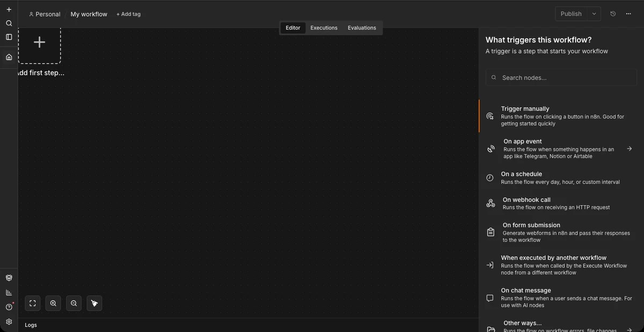Open workflow version history clock icon
The width and height of the screenshot is (644, 332).
pos(613,14)
